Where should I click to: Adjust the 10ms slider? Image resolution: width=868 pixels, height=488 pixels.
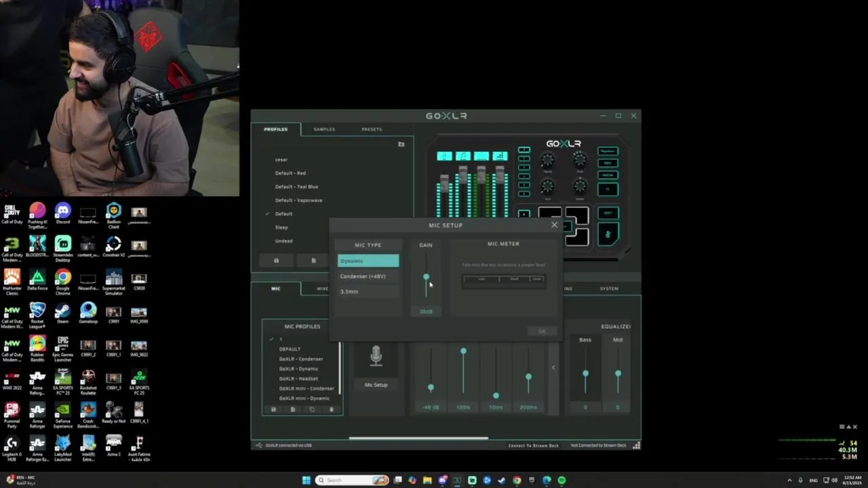coord(496,396)
